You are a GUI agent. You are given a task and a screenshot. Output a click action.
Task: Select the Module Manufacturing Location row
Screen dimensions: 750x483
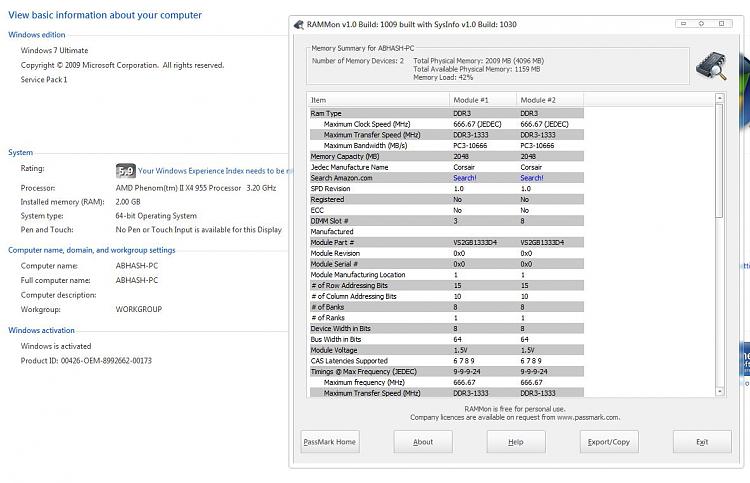click(446, 274)
